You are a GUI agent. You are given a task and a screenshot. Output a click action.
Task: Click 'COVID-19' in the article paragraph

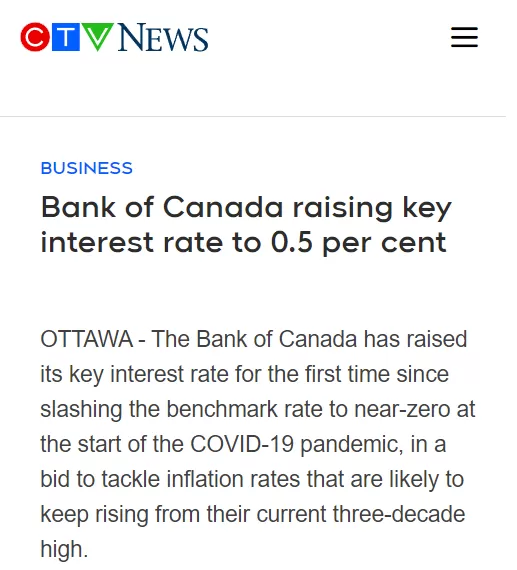[242, 444]
